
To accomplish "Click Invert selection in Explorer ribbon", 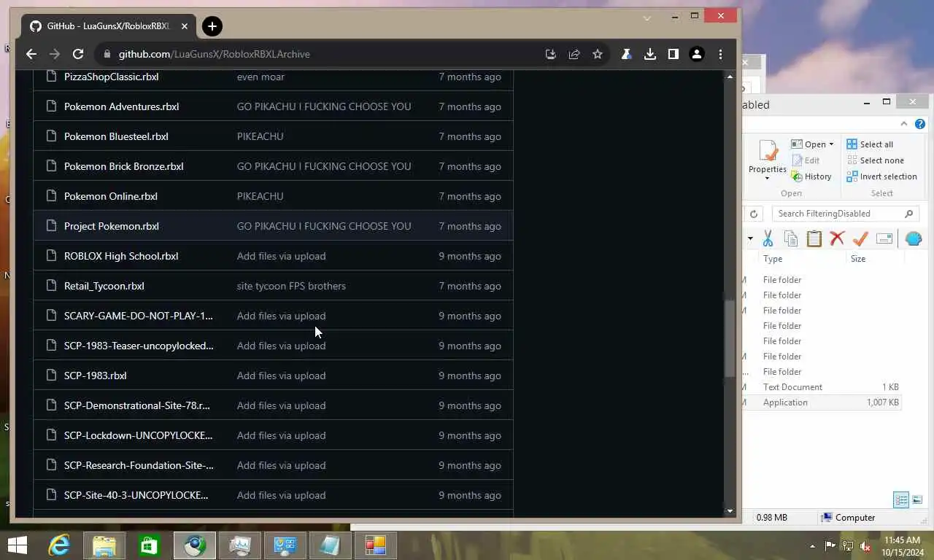I will pyautogui.click(x=881, y=176).
